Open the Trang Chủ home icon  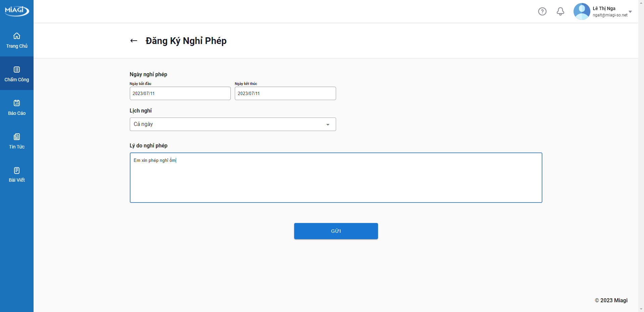coord(17,36)
